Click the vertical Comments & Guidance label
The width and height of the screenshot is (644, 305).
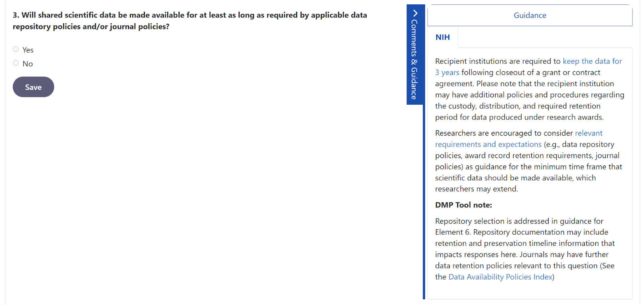(414, 60)
